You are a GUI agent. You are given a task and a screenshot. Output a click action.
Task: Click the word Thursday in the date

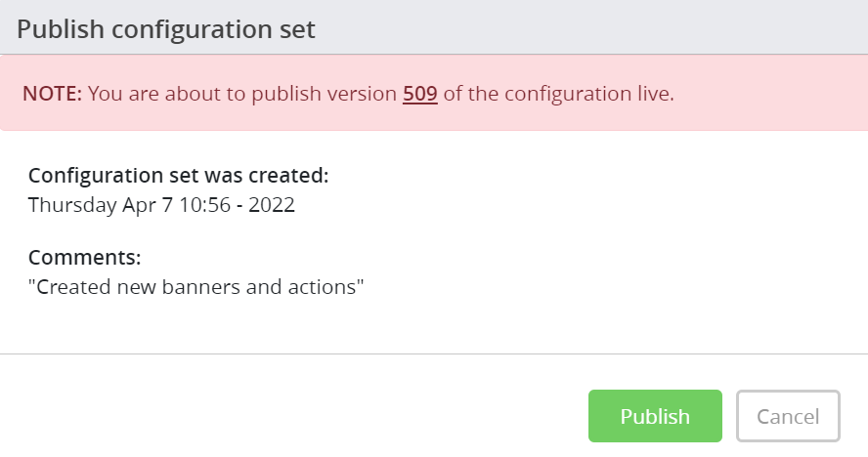pyautogui.click(x=72, y=205)
